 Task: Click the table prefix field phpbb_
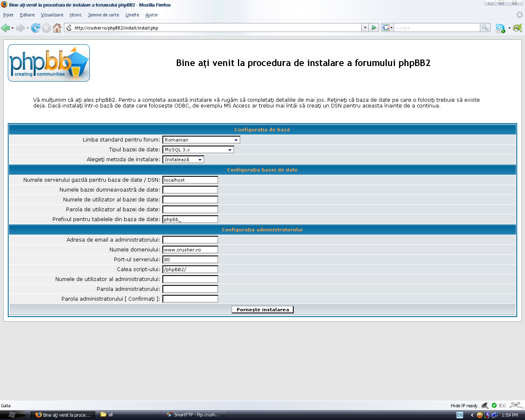pyautogui.click(x=190, y=219)
